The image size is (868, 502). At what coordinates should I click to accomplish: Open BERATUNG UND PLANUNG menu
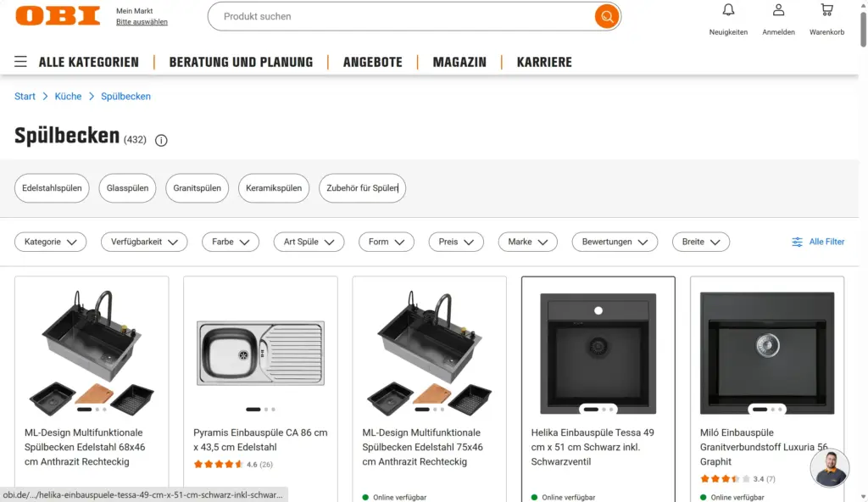click(x=241, y=62)
